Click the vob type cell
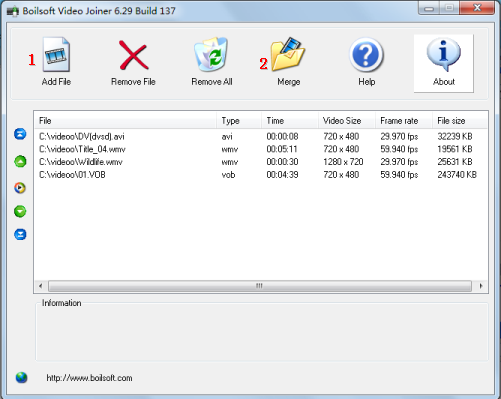The width and height of the screenshot is (501, 399). click(228, 175)
